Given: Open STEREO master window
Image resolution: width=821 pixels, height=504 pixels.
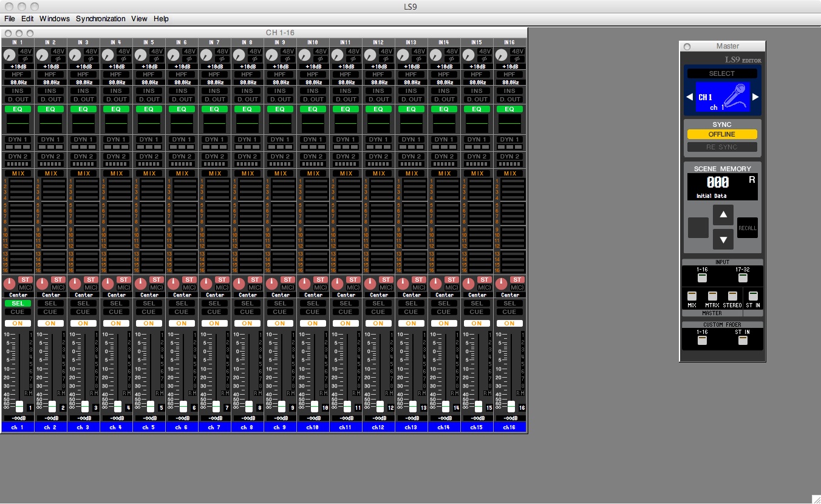Looking at the screenshot, I should click(732, 296).
